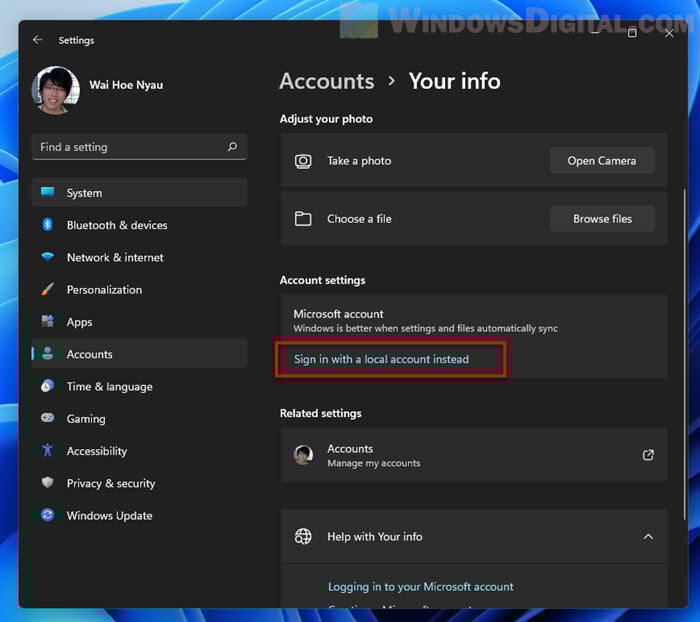The width and height of the screenshot is (700, 622).
Task: Open Logging in to your Microsoft account link
Action: coord(421,586)
